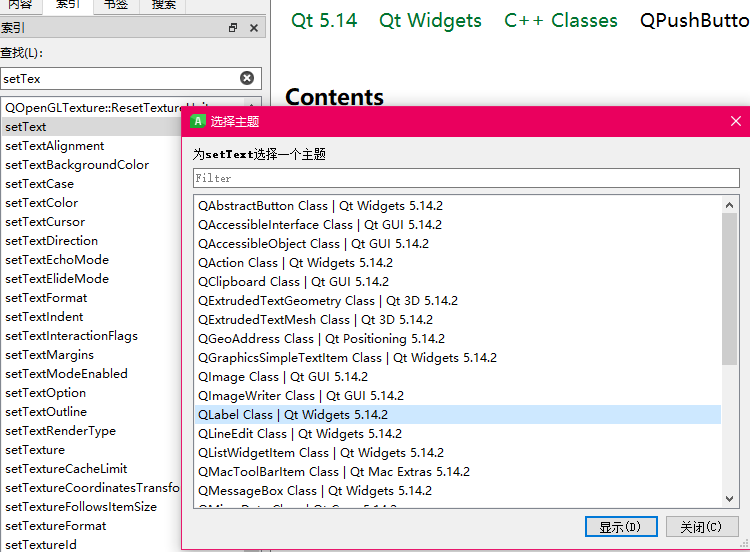Select setTextRenderType index entry
This screenshot has height=552, width=750.
tap(91, 431)
